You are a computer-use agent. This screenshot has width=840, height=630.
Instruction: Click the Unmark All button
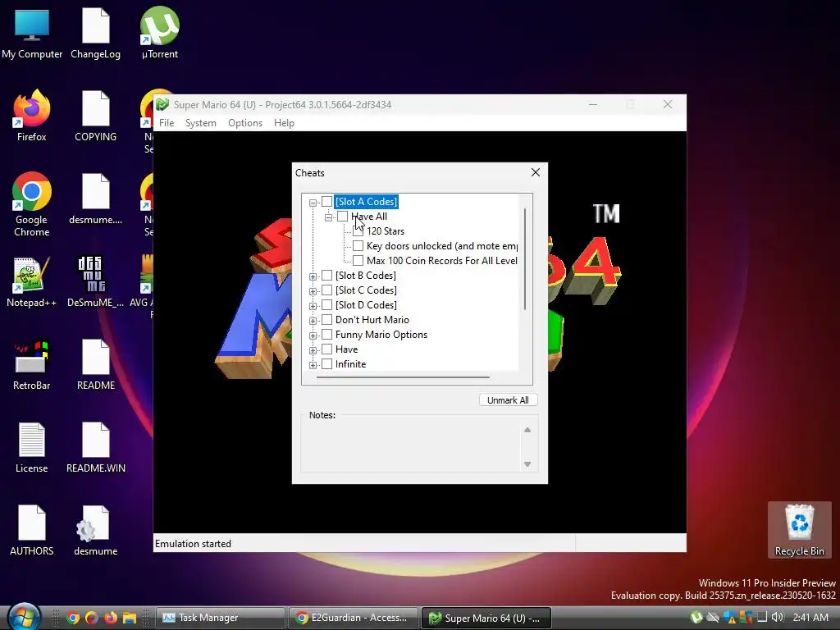coord(508,400)
